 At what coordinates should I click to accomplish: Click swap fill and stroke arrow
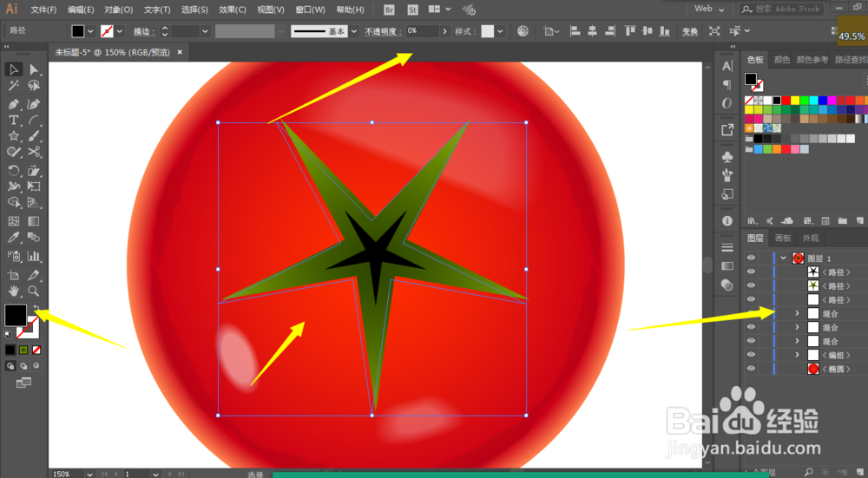point(36,308)
